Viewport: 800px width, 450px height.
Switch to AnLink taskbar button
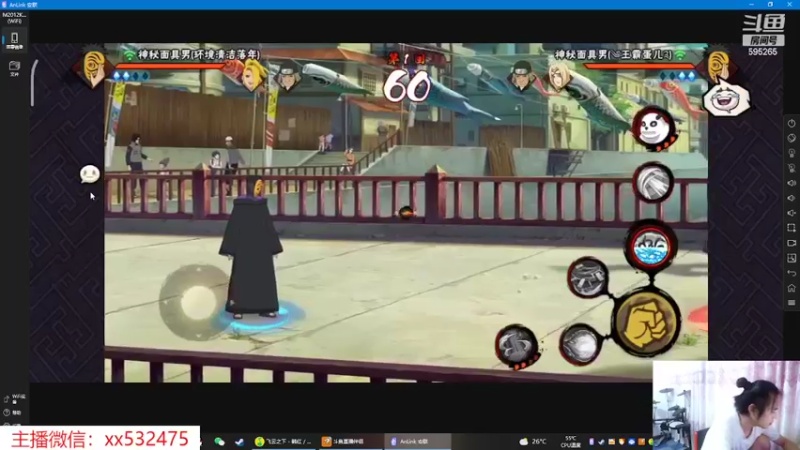[x=417, y=441]
